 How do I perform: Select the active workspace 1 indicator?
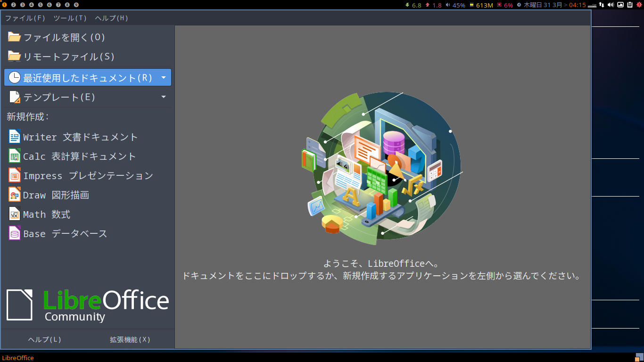[x=4, y=5]
